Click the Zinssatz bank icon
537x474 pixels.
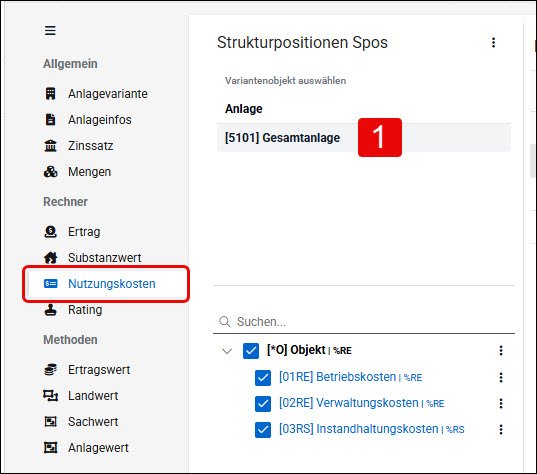point(50,146)
